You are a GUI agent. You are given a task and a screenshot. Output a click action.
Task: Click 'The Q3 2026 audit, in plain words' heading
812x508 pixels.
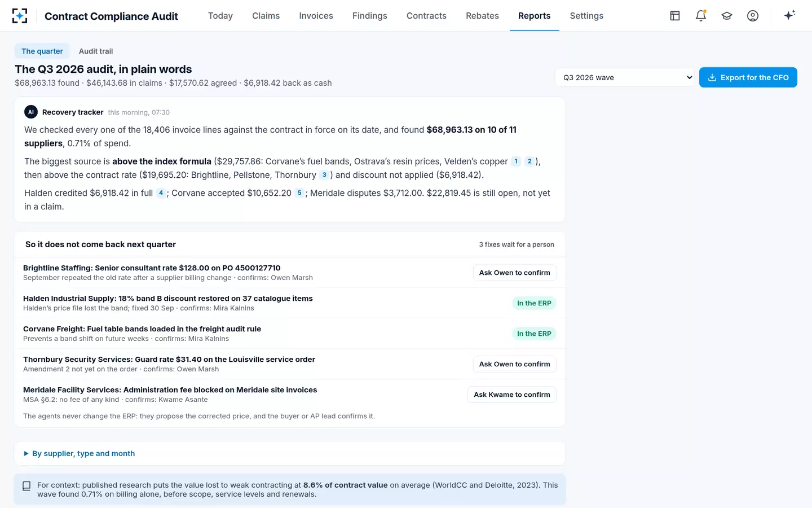point(103,69)
